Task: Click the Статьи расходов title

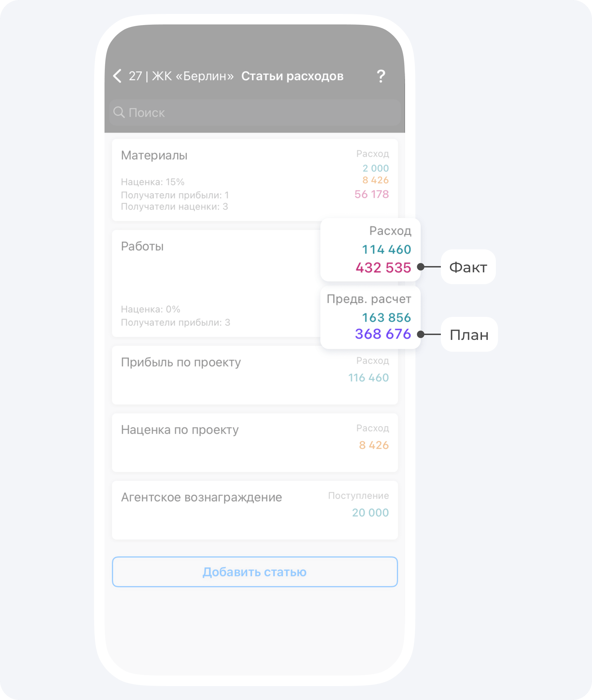Action: (x=292, y=76)
